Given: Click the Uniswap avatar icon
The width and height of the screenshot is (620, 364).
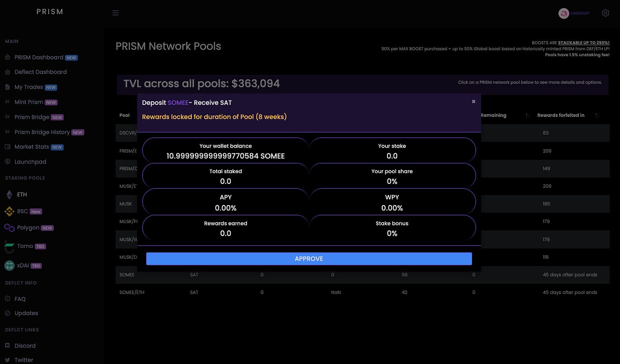Looking at the screenshot, I should coord(564,14).
